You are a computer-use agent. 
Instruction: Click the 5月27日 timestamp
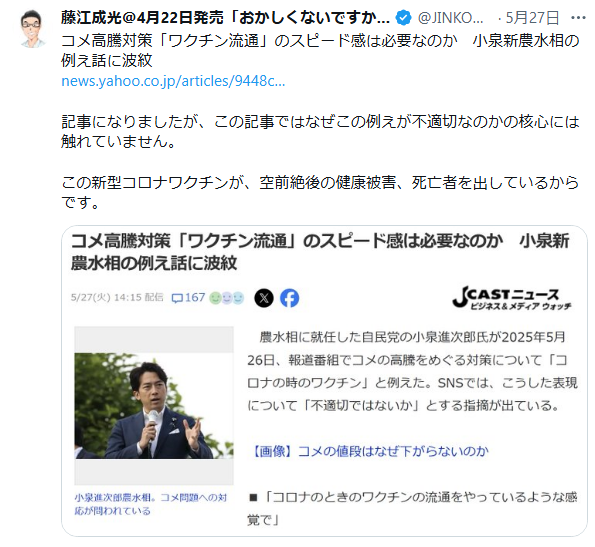click(532, 18)
